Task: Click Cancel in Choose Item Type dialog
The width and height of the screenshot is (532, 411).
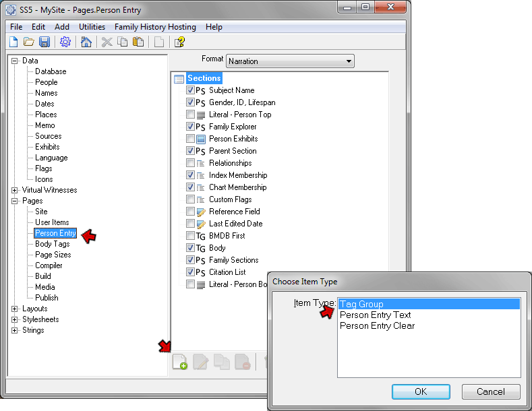Action: point(490,391)
